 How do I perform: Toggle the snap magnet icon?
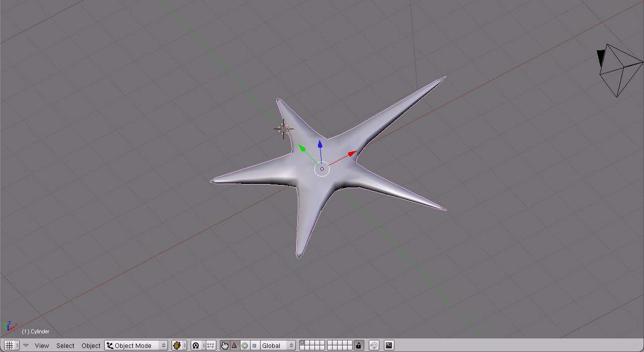[x=374, y=345]
